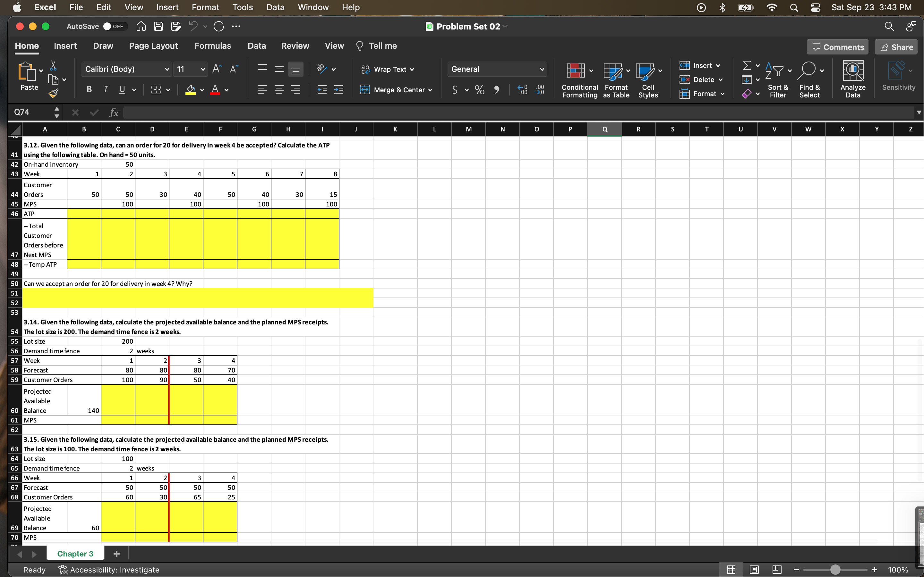Open the Data menu in menu bar
924x577 pixels.
pyautogui.click(x=275, y=7)
